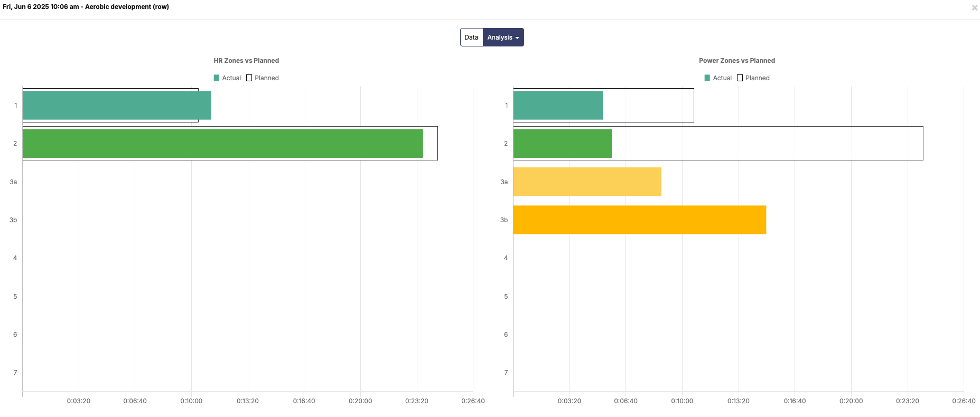Image resolution: width=980 pixels, height=417 pixels.
Task: Toggle Actual series in Power Zones legend
Action: tap(718, 78)
